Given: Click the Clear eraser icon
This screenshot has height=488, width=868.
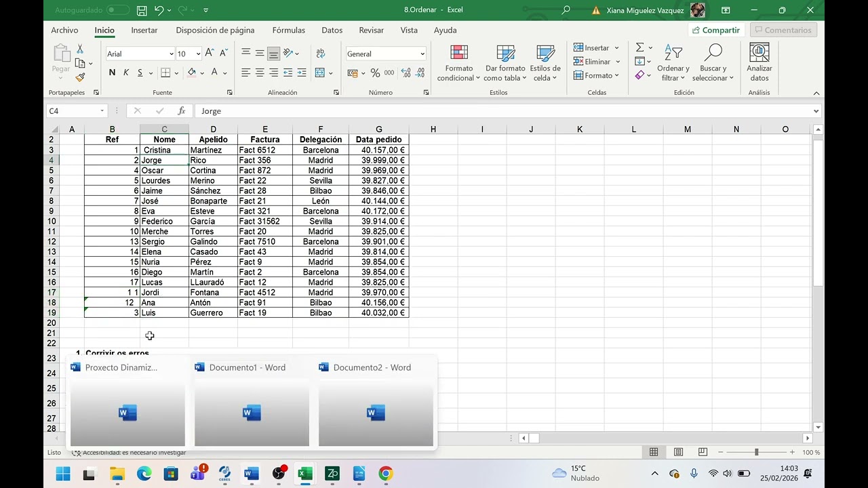Looking at the screenshot, I should pyautogui.click(x=640, y=75).
